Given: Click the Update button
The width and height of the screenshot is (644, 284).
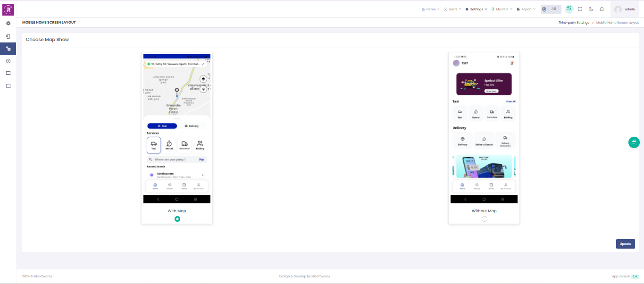Looking at the screenshot, I should click(x=625, y=244).
